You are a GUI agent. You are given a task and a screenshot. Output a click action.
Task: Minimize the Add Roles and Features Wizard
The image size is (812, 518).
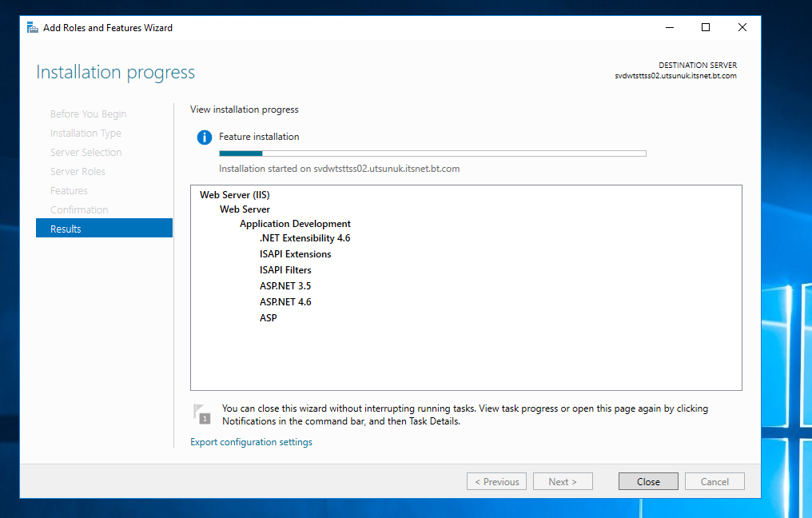pos(670,27)
